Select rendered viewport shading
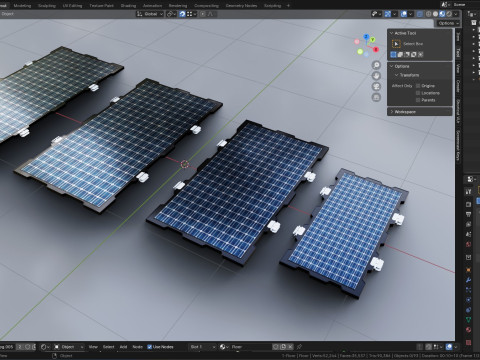Image resolution: width=480 pixels, height=360 pixels. click(449, 14)
